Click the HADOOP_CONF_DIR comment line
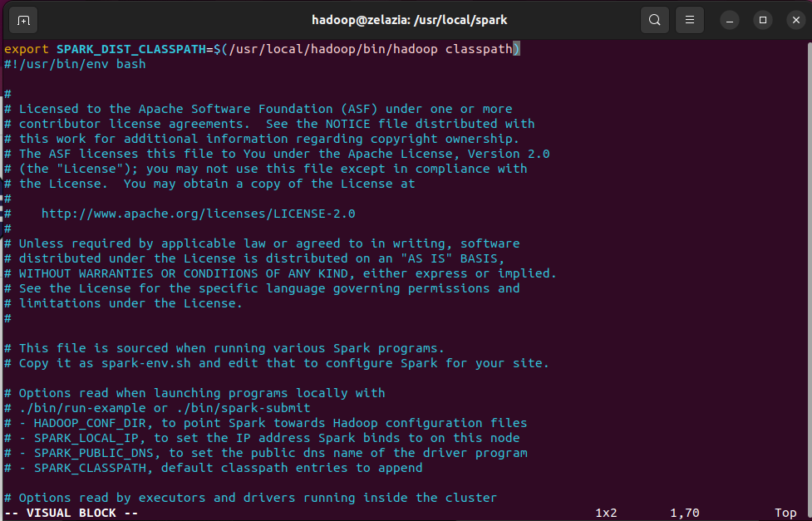 point(266,423)
